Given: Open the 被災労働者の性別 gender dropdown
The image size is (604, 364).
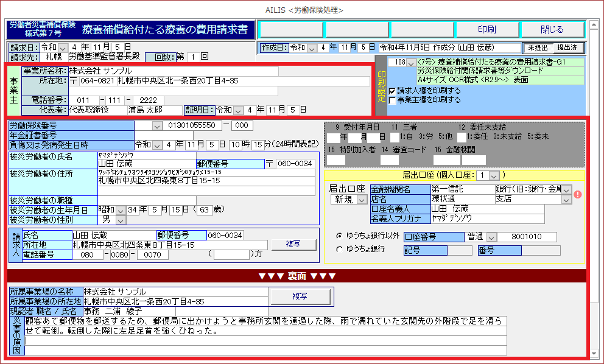Looking at the screenshot, I should (x=120, y=219).
